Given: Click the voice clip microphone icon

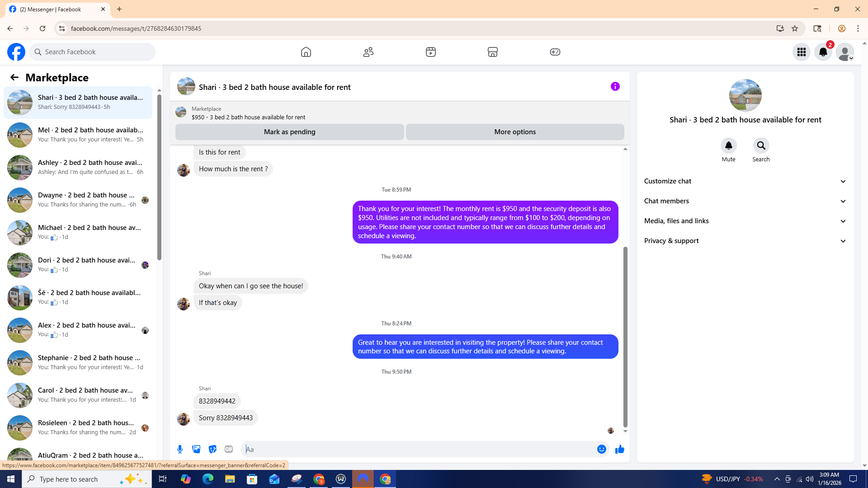Looking at the screenshot, I should click(180, 449).
